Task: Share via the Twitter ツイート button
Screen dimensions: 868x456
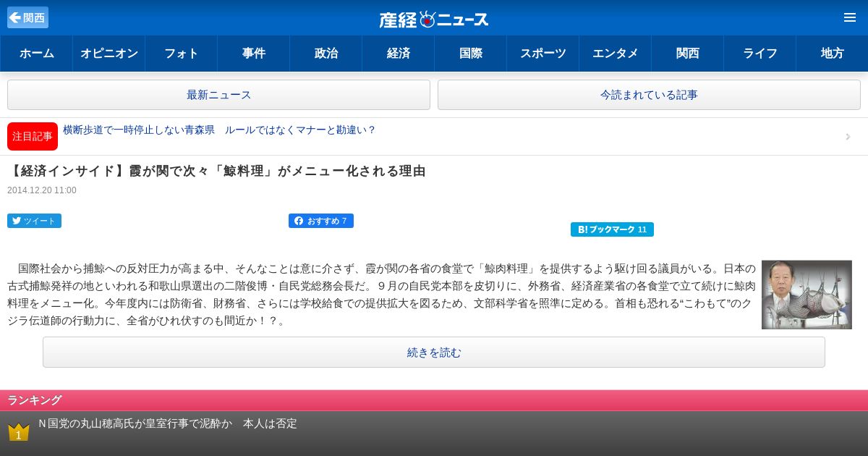Action: [34, 221]
